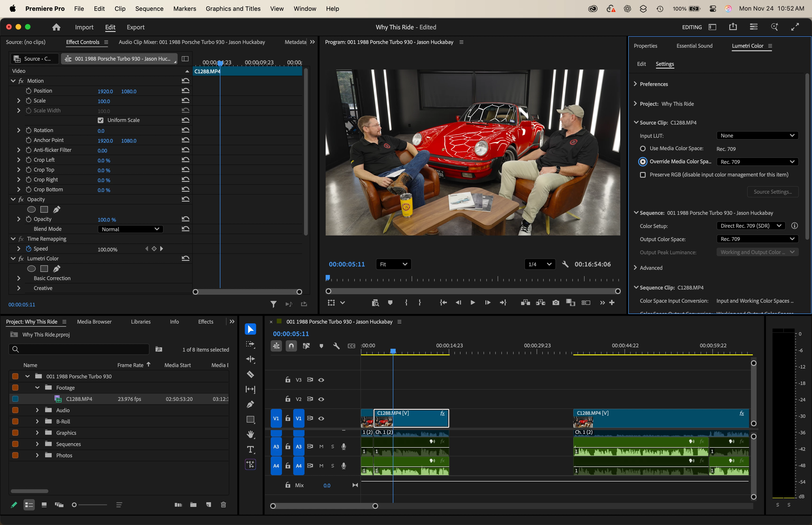
Task: Click the Import workspace button
Action: pyautogui.click(x=84, y=27)
